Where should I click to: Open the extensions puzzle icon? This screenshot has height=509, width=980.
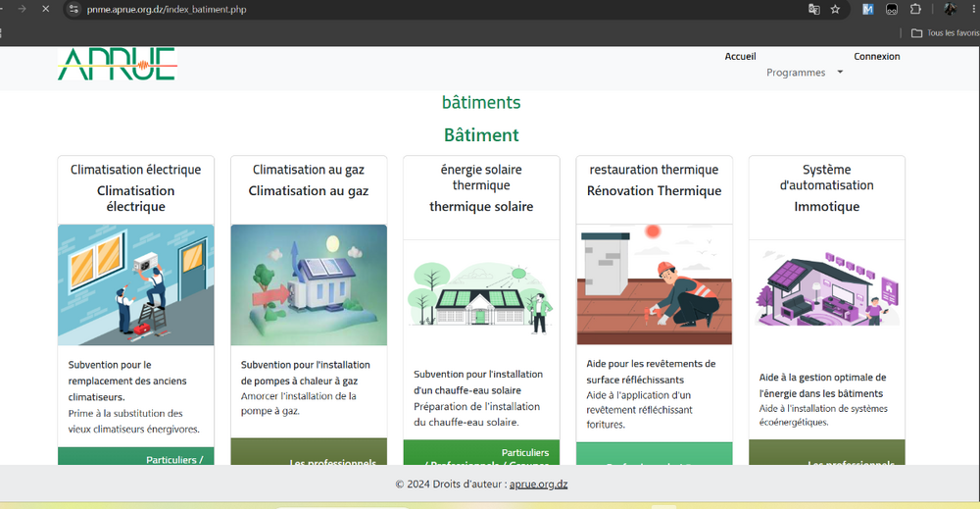tap(915, 10)
